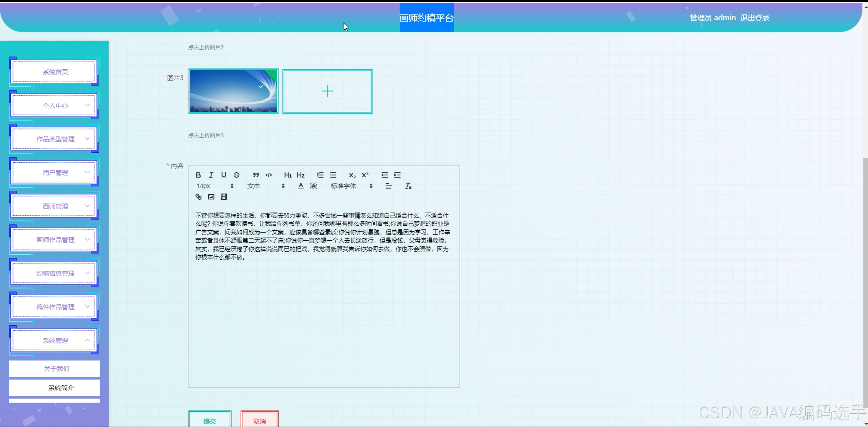Apply strikethrough text formatting

pyautogui.click(x=237, y=175)
